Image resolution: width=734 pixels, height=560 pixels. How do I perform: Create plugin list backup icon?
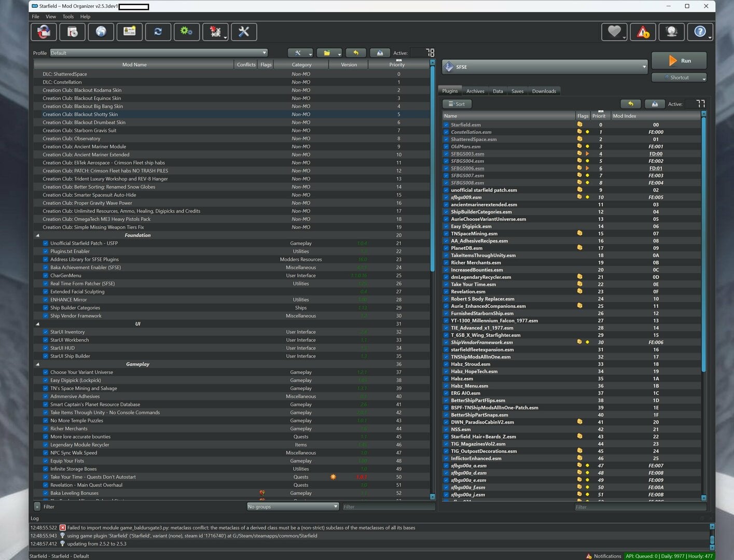[x=655, y=104]
